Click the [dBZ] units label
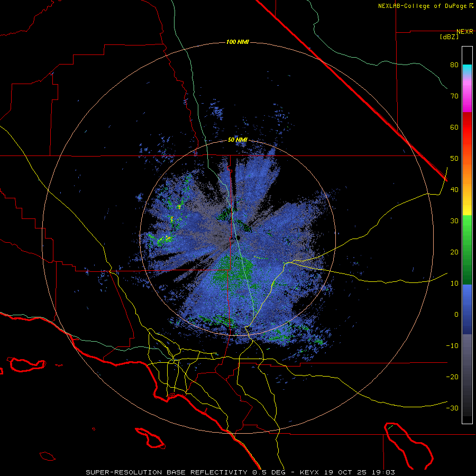Viewport: 476px width, 476px height. coord(450,37)
